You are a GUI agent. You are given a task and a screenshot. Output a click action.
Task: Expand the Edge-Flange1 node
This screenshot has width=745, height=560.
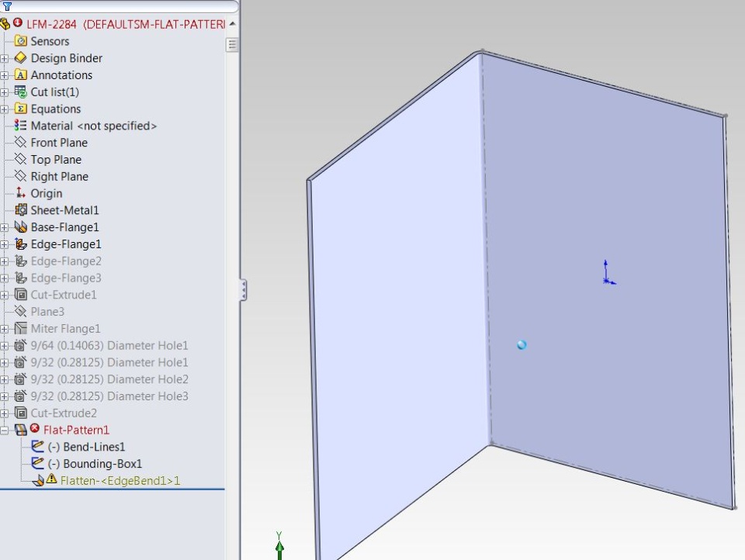(5, 244)
